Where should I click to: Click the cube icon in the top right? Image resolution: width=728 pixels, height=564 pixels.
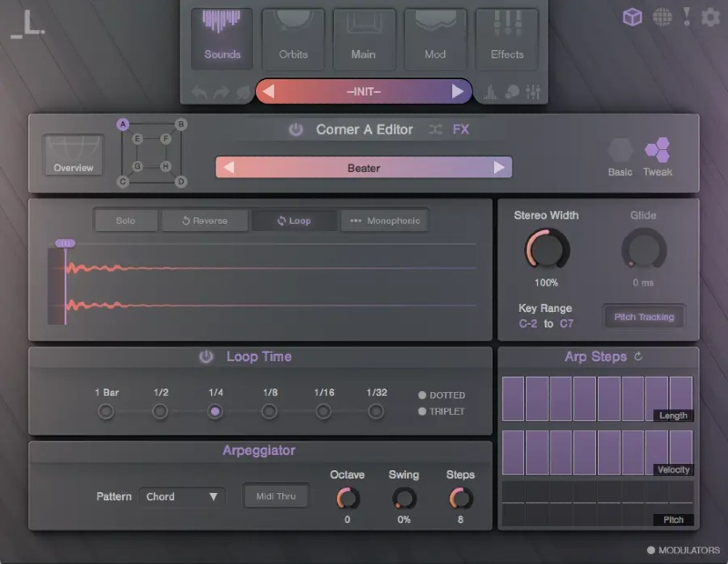tap(632, 16)
